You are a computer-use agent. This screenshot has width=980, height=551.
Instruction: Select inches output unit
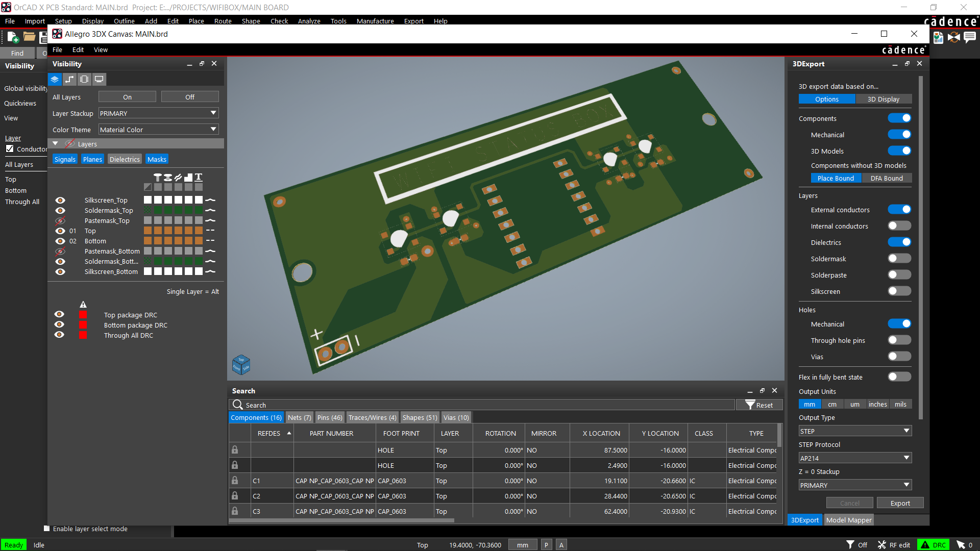[877, 404]
